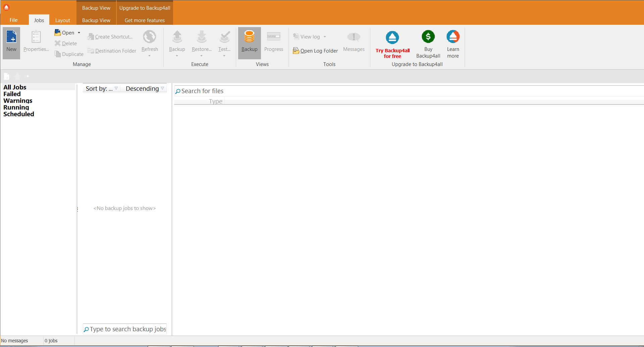
Task: Click the new document icon in quick toolbar
Action: pyautogui.click(x=7, y=76)
